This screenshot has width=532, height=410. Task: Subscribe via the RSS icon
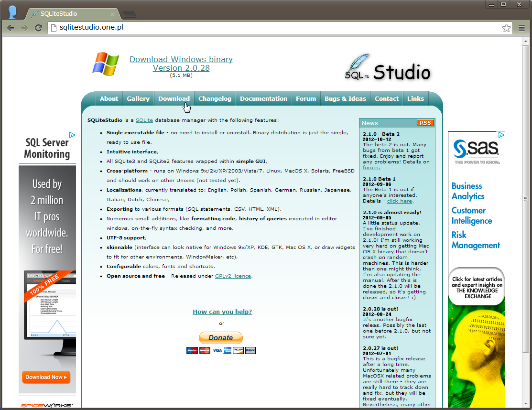425,123
